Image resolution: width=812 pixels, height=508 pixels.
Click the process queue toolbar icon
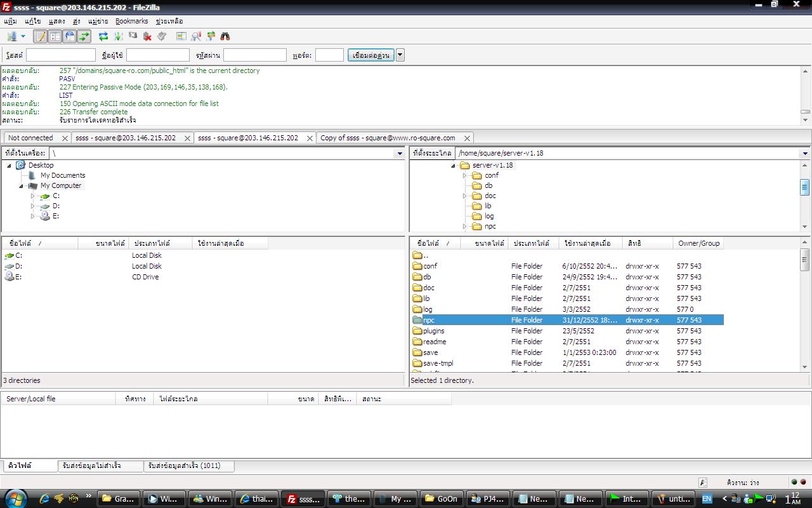coord(118,36)
